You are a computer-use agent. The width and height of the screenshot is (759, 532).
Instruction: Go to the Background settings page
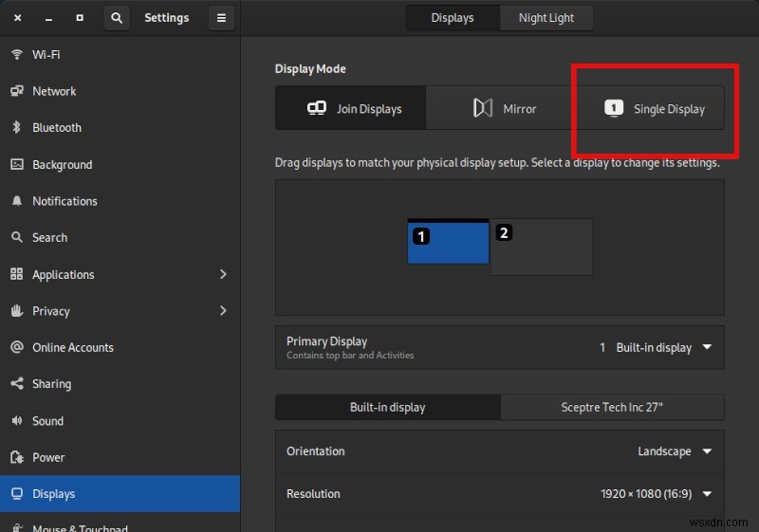pos(62,164)
